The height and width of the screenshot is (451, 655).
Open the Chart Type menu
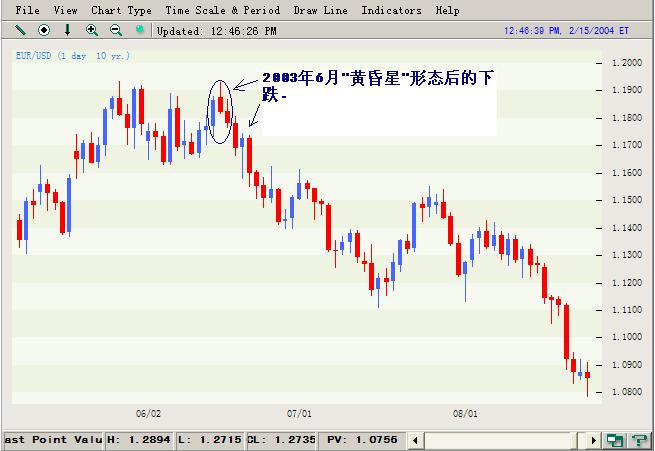pos(121,10)
